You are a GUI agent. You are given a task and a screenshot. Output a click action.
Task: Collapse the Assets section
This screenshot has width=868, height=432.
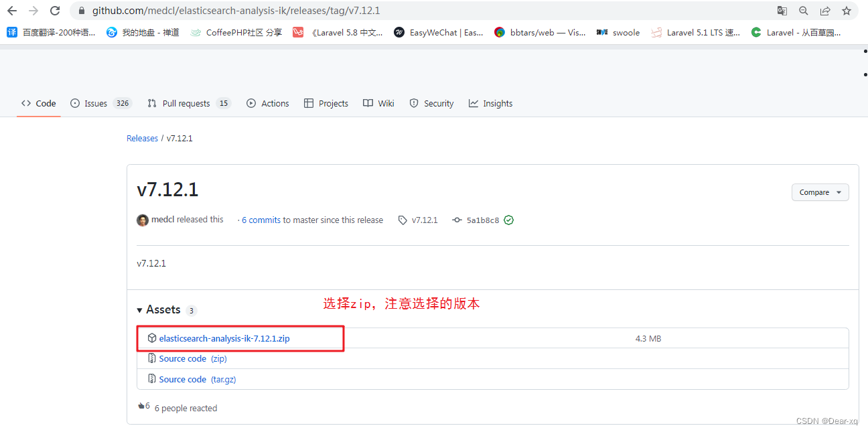[x=159, y=309]
